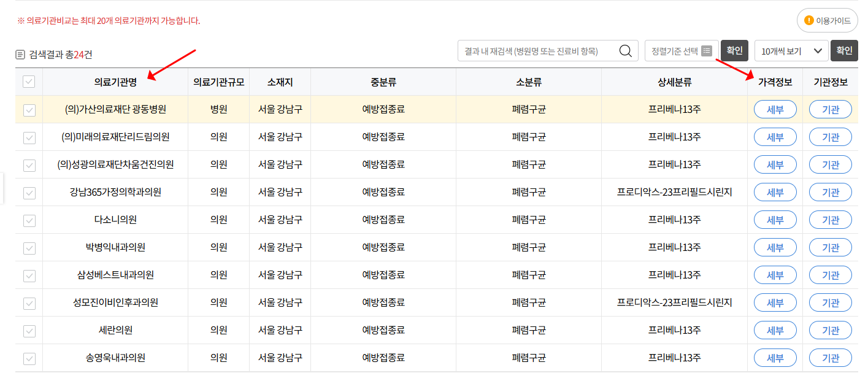Image resolution: width=868 pixels, height=381 pixels.
Task: Open 기관 info for 성광의료재단차움건진의원
Action: (x=831, y=164)
